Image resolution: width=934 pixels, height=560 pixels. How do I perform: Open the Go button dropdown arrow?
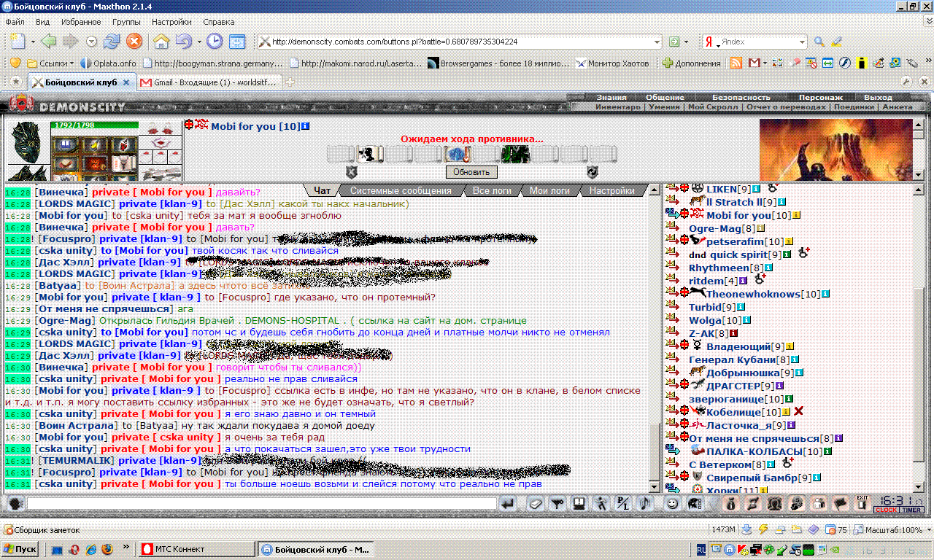[687, 42]
